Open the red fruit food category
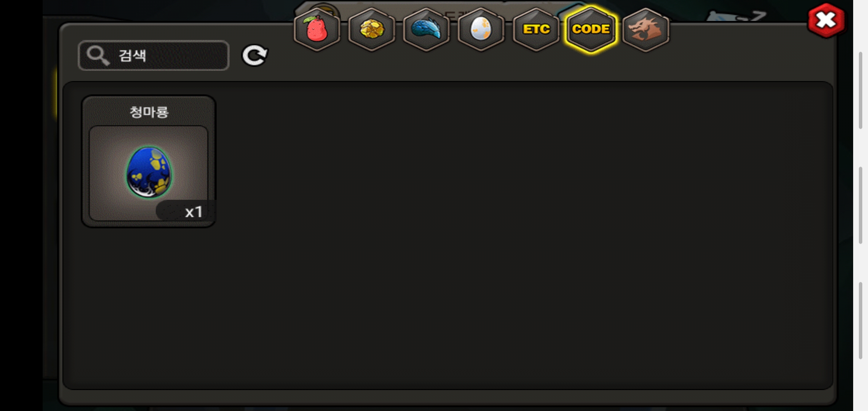The height and width of the screenshot is (411, 868). click(317, 29)
